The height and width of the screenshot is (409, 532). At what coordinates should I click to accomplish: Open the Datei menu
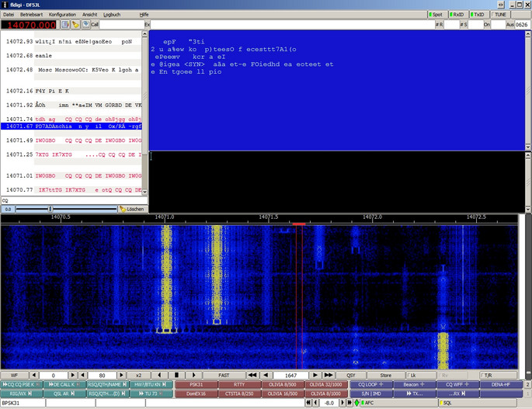point(9,15)
